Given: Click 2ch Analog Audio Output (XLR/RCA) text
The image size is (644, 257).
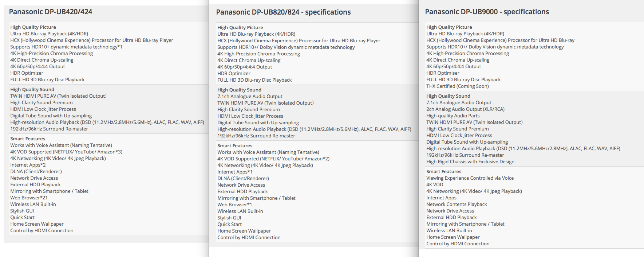Looking at the screenshot, I should click(465, 109).
